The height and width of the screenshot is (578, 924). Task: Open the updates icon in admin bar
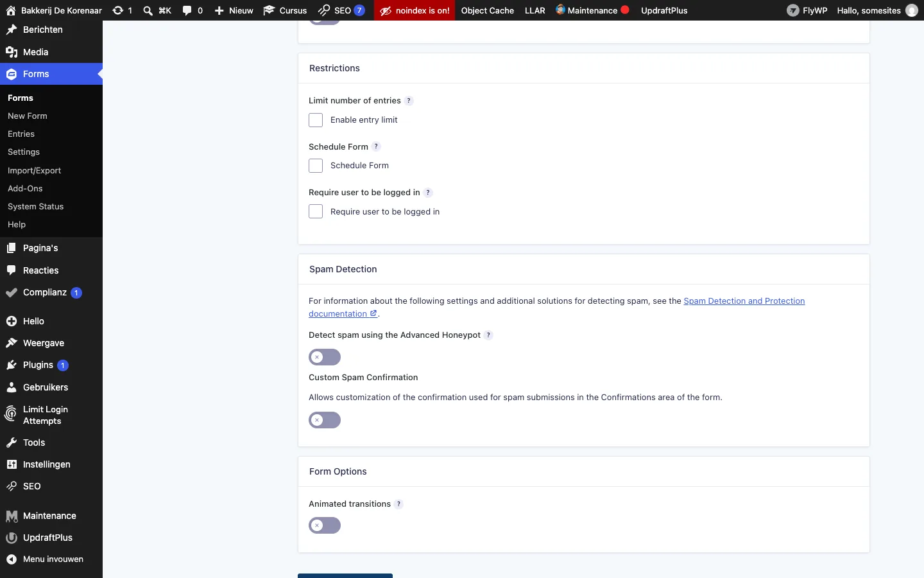point(118,10)
